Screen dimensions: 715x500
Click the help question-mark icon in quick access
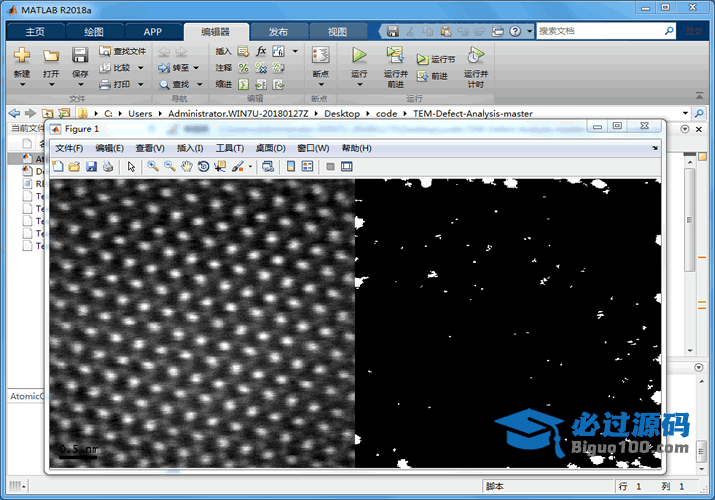(515, 31)
